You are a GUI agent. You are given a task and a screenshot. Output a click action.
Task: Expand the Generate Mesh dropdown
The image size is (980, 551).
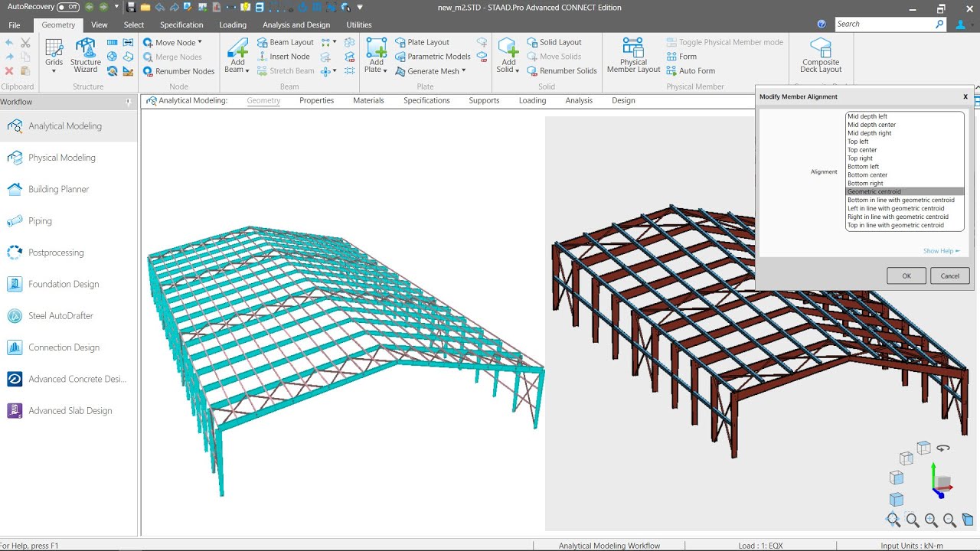tap(463, 70)
